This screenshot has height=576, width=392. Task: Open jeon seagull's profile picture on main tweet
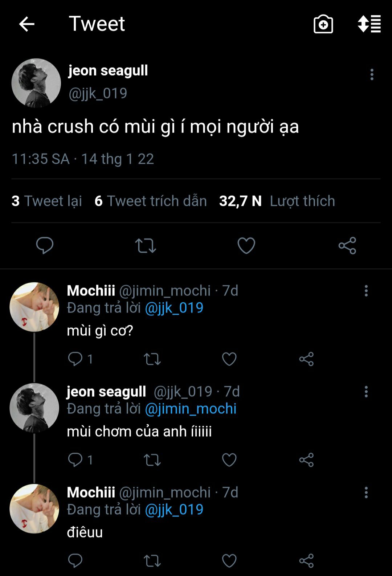[36, 83]
